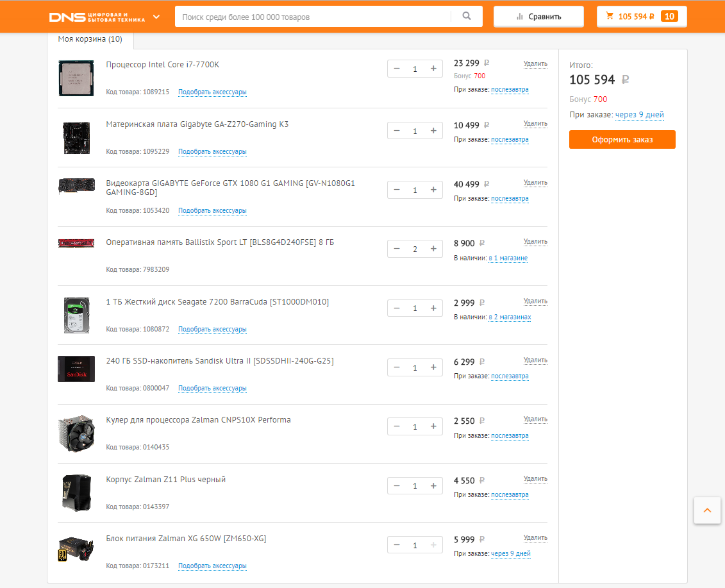This screenshot has height=588, width=725.
Task: Increase quantity of Sandisk Ultra II SSD
Action: [433, 367]
